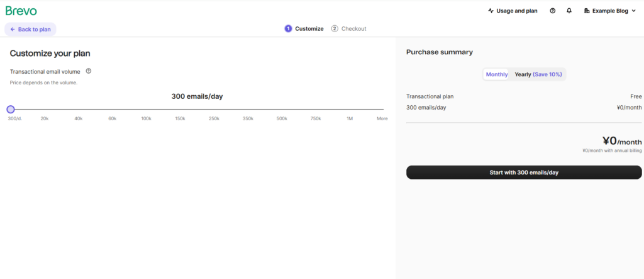Click the transactional email volume info icon
This screenshot has width=644, height=279.
(x=89, y=71)
